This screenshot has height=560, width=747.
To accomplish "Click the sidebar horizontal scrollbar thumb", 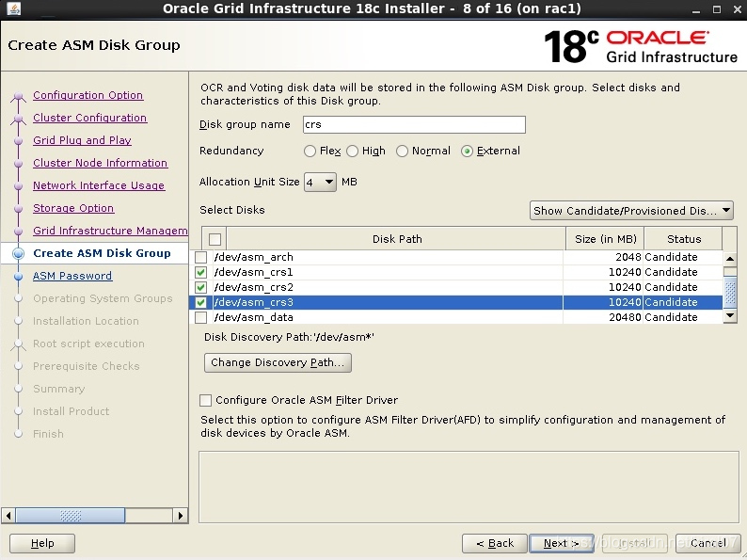I will click(71, 515).
